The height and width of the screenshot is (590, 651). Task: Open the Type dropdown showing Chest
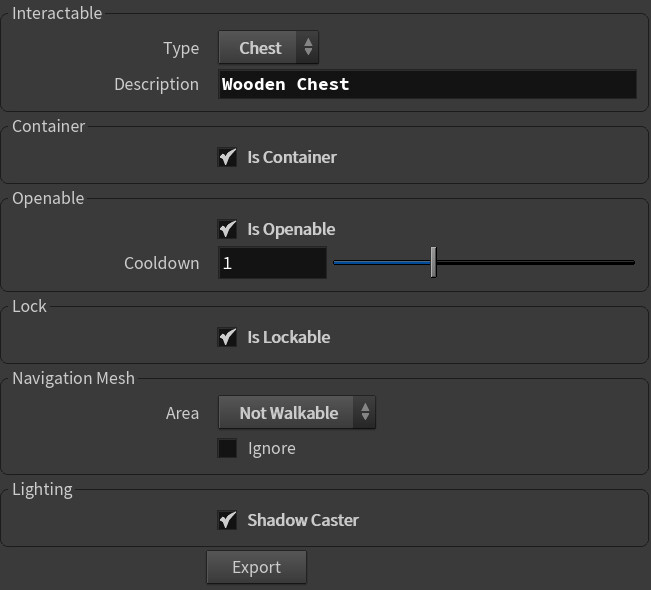pyautogui.click(x=268, y=47)
